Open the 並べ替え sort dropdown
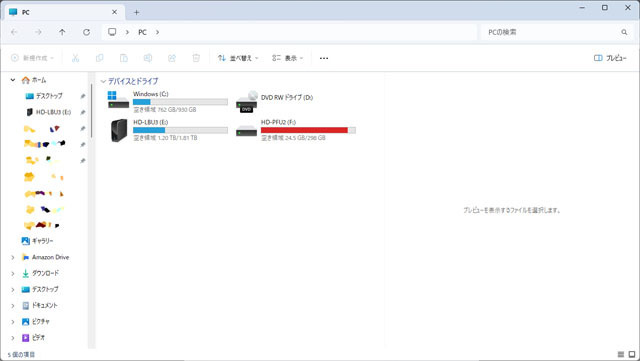 [238, 58]
